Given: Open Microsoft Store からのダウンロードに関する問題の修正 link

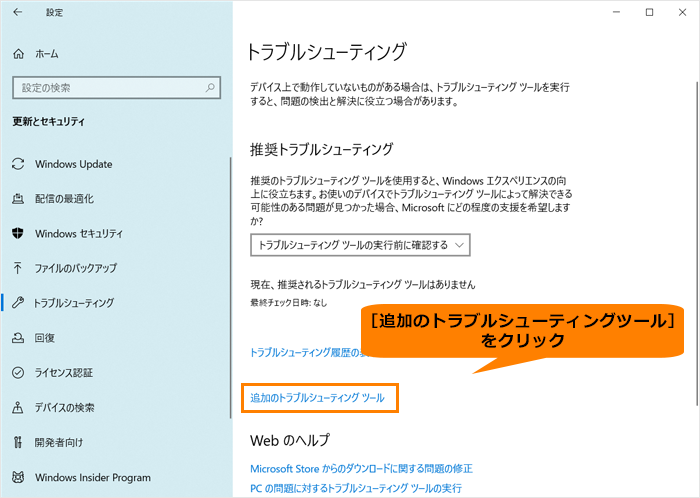Looking at the screenshot, I should click(x=361, y=469).
